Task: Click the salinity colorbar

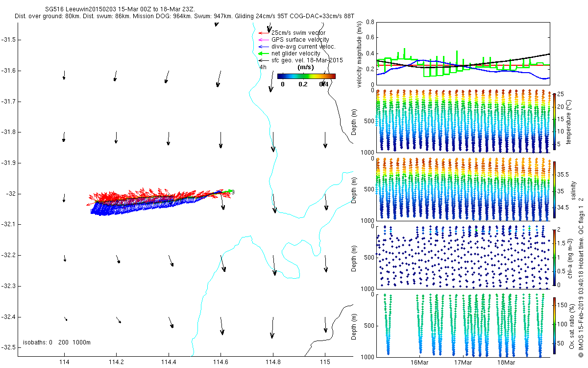Action: click(x=554, y=190)
